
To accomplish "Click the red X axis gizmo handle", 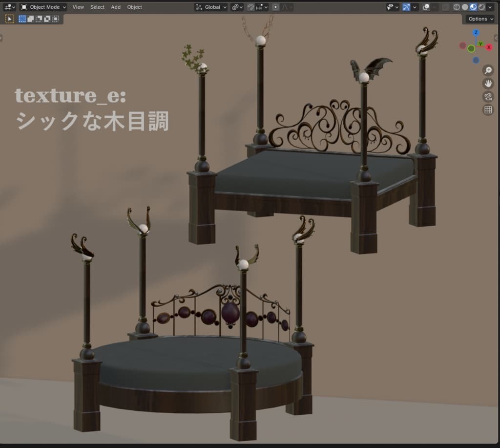I will tap(489, 47).
